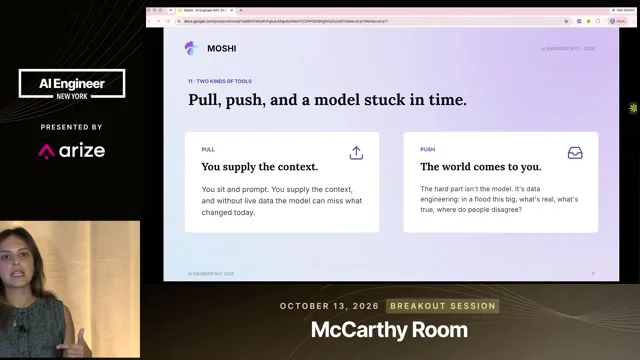Open the extensions puzzle icon
The width and height of the screenshot is (640, 360).
[598, 21]
